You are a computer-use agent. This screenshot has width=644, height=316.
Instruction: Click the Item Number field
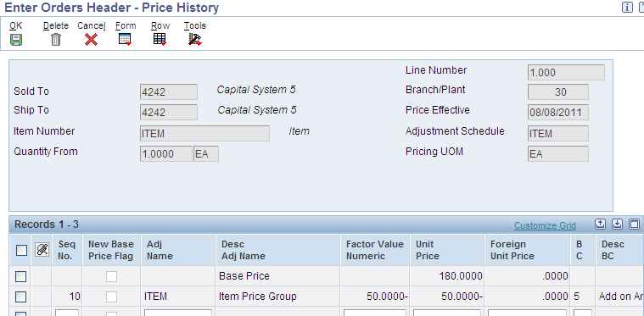point(204,134)
